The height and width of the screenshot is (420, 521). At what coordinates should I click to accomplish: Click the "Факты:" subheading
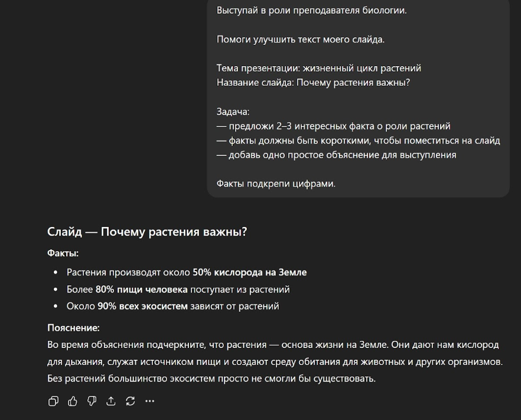point(63,253)
